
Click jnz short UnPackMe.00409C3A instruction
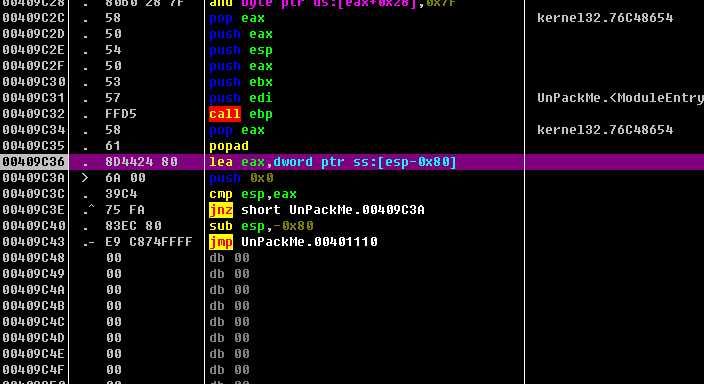pyautogui.click(x=317, y=210)
